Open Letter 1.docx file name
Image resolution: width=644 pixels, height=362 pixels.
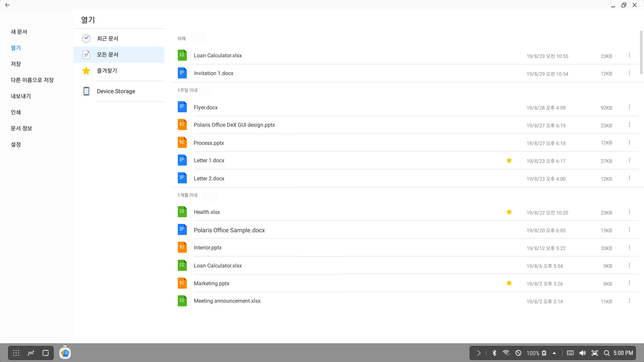point(209,160)
